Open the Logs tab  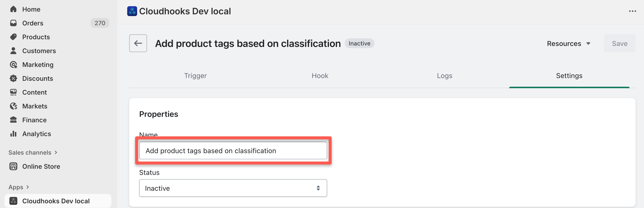point(444,76)
